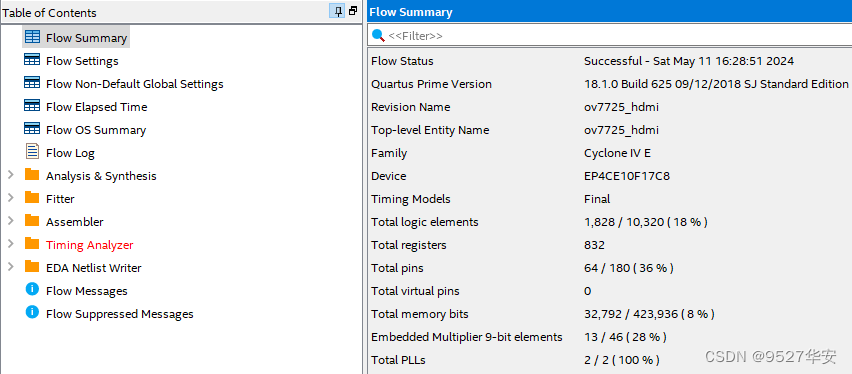Image resolution: width=852 pixels, height=374 pixels.
Task: Open Flow Non-Default Global Settings
Action: (x=135, y=84)
